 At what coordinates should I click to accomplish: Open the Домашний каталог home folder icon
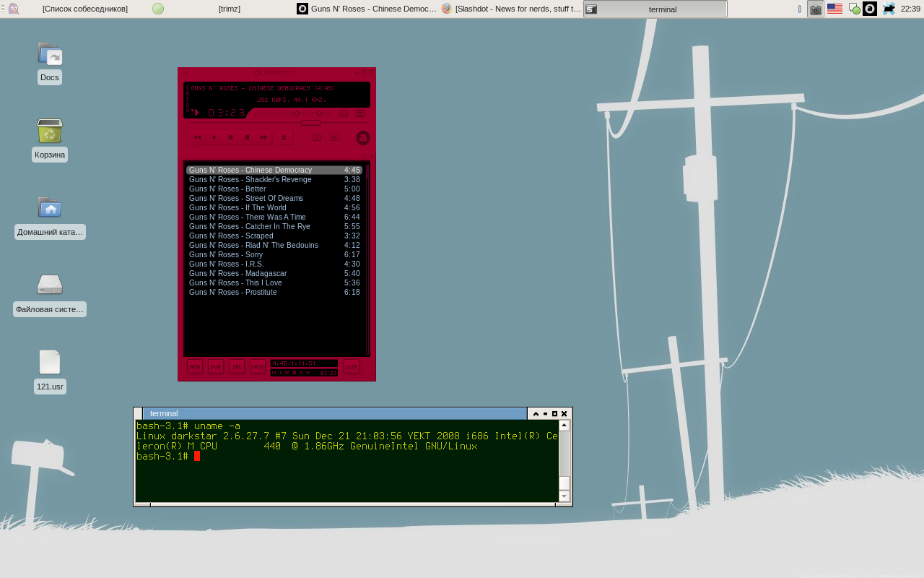pos(50,207)
